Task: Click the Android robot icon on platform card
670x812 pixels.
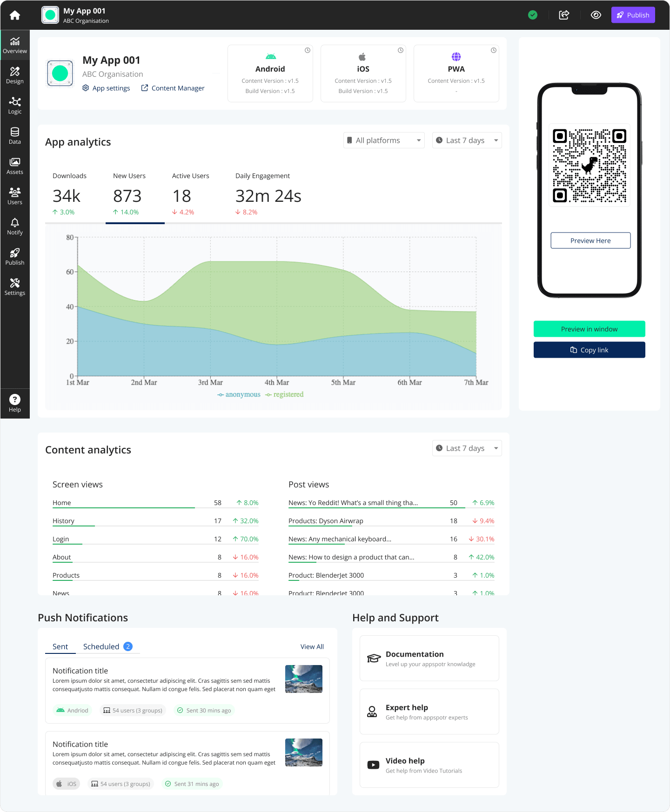Action: click(271, 57)
